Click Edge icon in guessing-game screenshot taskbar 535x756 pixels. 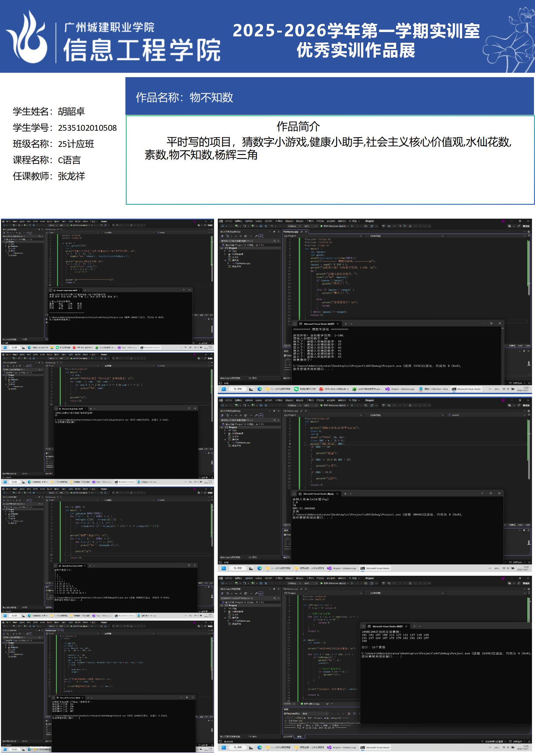click(260, 389)
